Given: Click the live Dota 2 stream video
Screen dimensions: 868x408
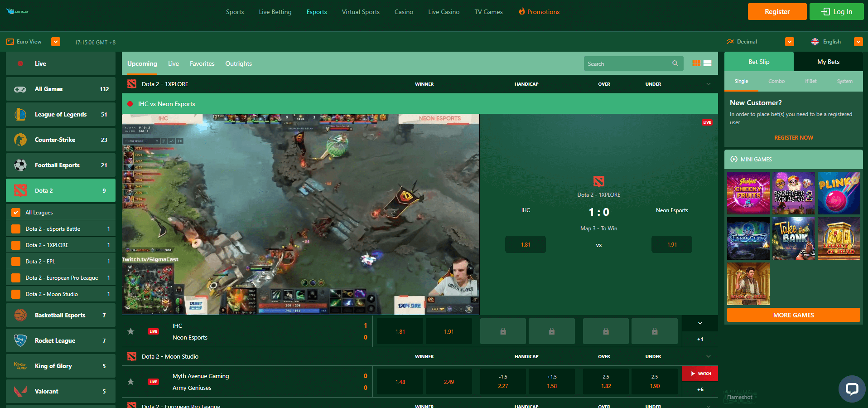Looking at the screenshot, I should click(x=300, y=214).
